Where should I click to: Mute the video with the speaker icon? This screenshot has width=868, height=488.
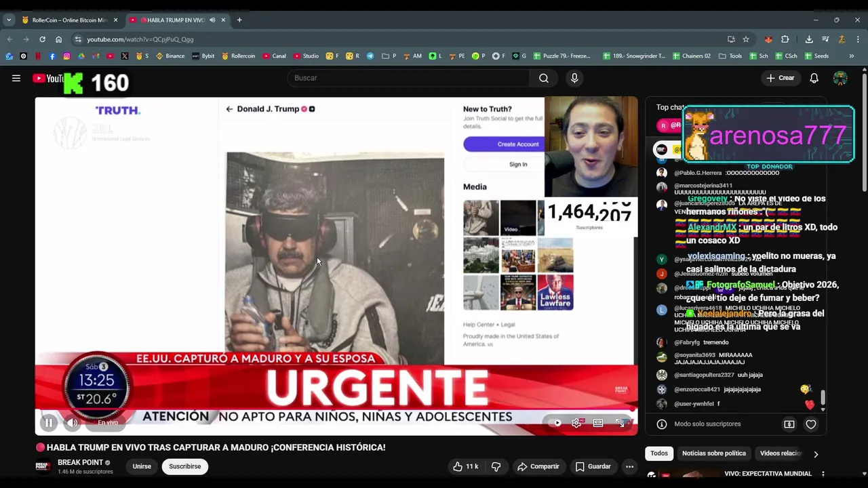(x=72, y=423)
